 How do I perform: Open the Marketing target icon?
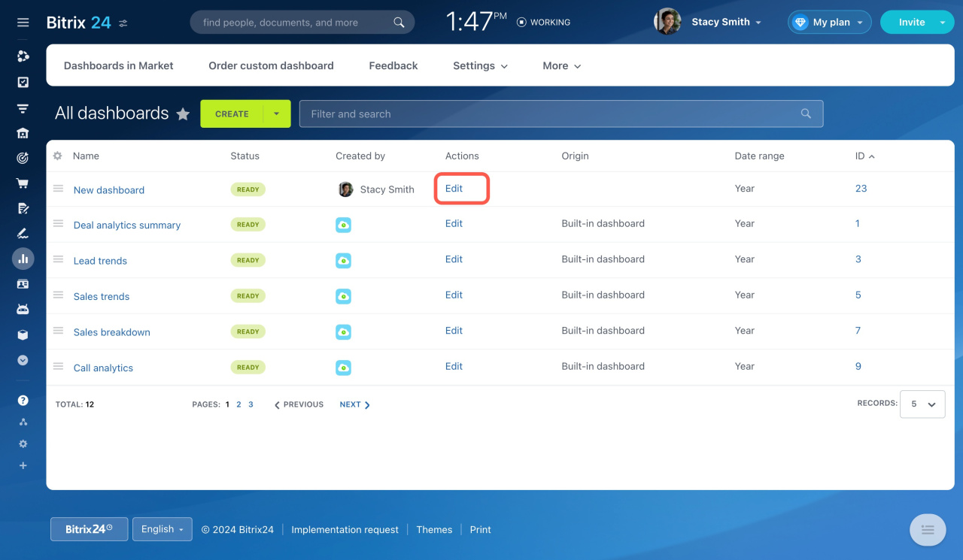(x=23, y=158)
